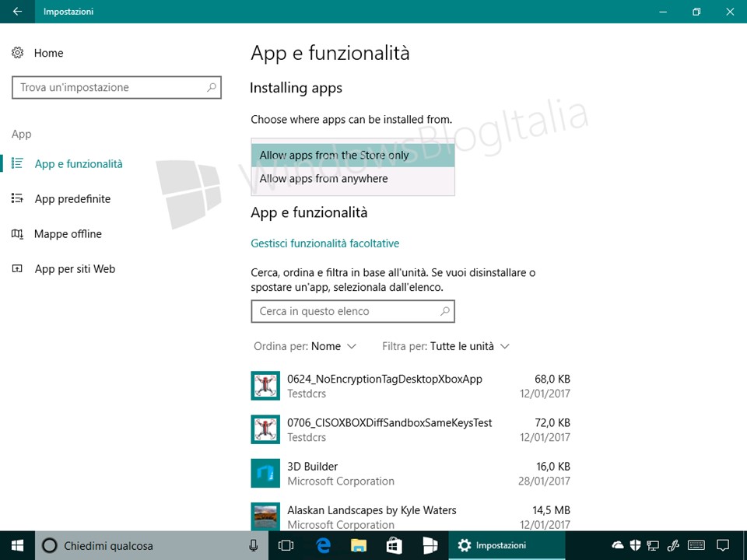Open the Windows Start button
Viewport: 747px width, 560px height.
pos(18,545)
